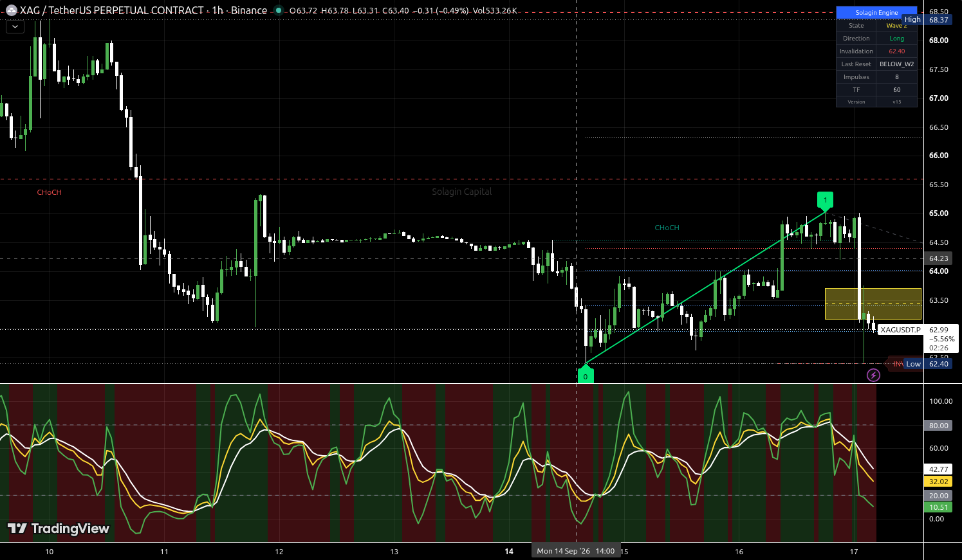Click the 02:26 countdown timer label
The image size is (962, 560).
click(939, 348)
